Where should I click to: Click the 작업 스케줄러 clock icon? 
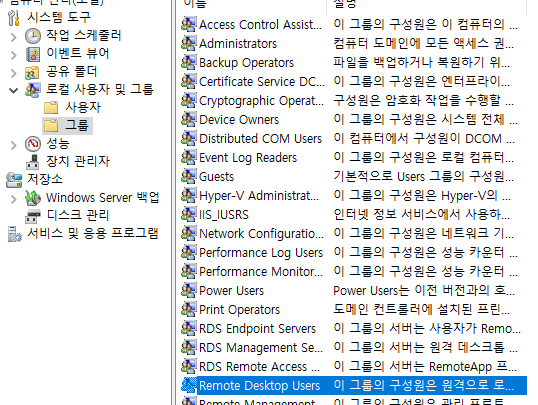point(33,36)
